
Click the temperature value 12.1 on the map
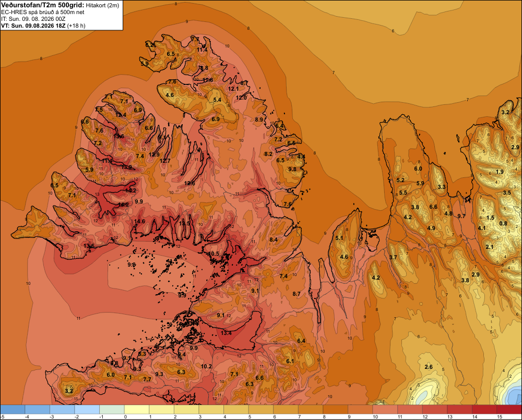tap(233, 89)
